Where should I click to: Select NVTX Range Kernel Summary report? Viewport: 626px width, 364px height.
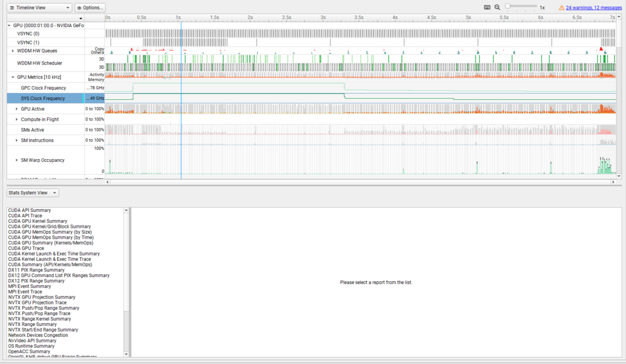point(40,319)
